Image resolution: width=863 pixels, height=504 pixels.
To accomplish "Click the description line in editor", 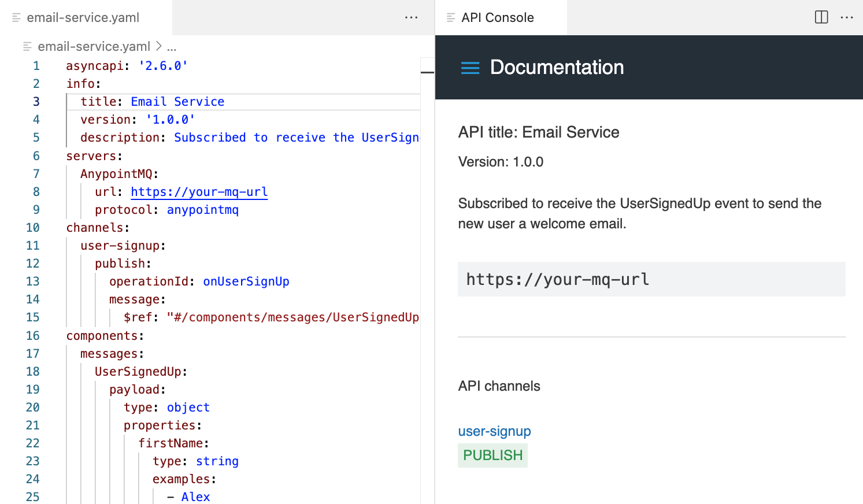I will pos(250,138).
